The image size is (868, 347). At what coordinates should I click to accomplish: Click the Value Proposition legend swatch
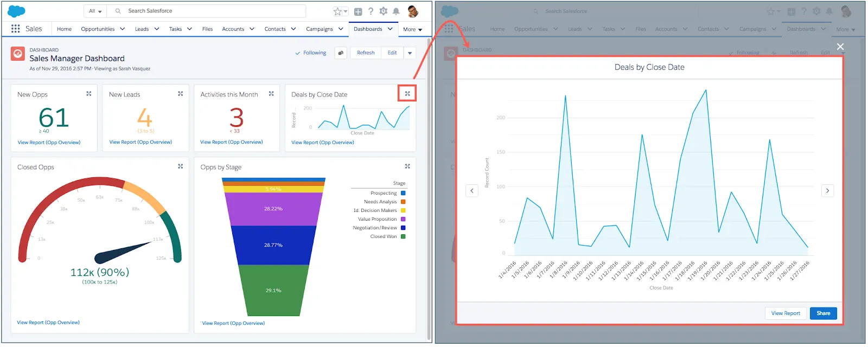click(x=403, y=219)
